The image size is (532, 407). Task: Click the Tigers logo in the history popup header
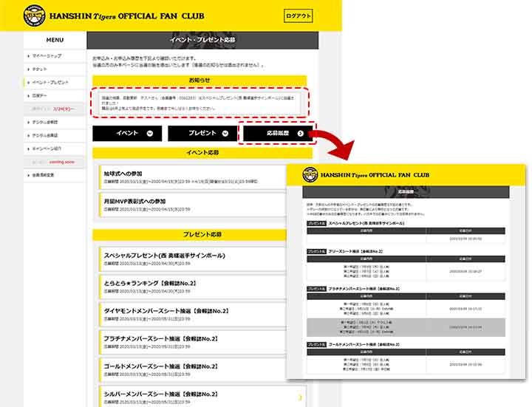(x=310, y=174)
